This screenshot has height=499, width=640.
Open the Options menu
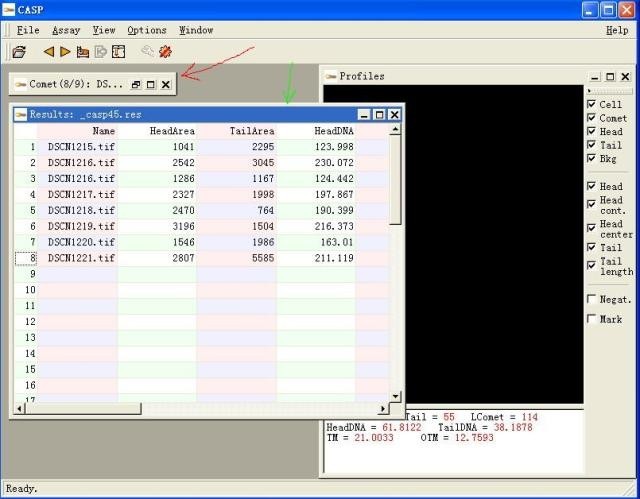[x=147, y=30]
